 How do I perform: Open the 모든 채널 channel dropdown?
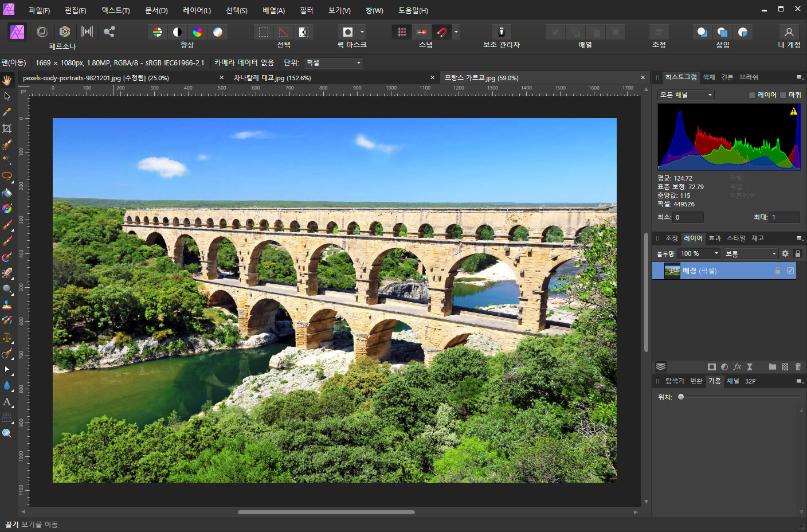[686, 95]
